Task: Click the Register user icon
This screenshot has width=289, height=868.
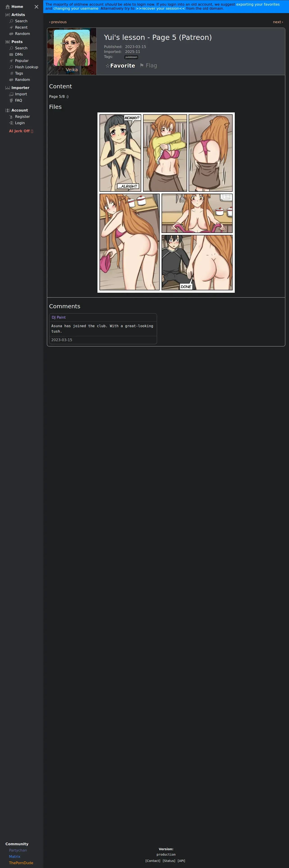Action: click(11, 117)
